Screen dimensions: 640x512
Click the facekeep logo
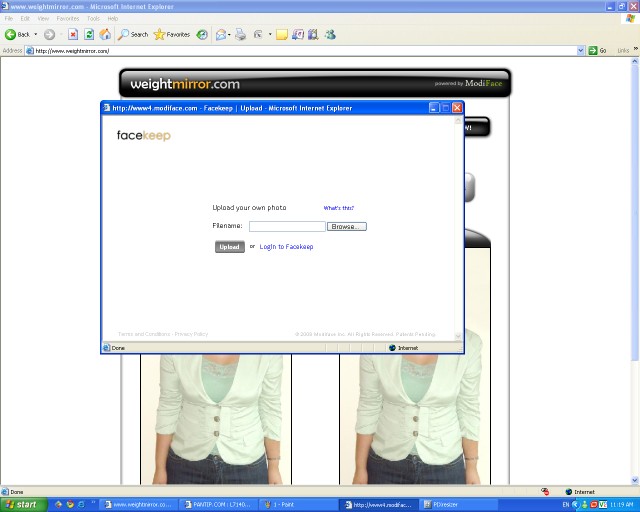point(144,135)
